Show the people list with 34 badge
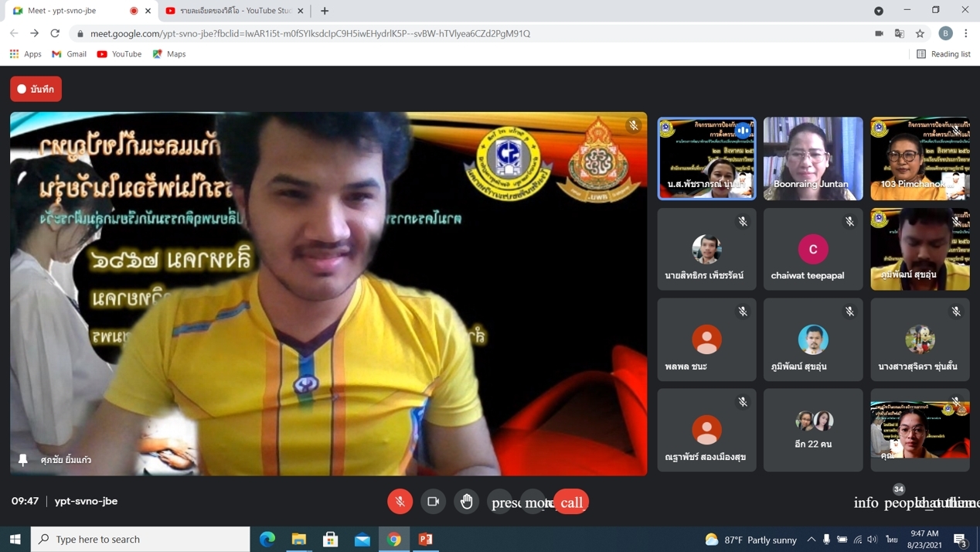980x552 pixels. point(899,502)
